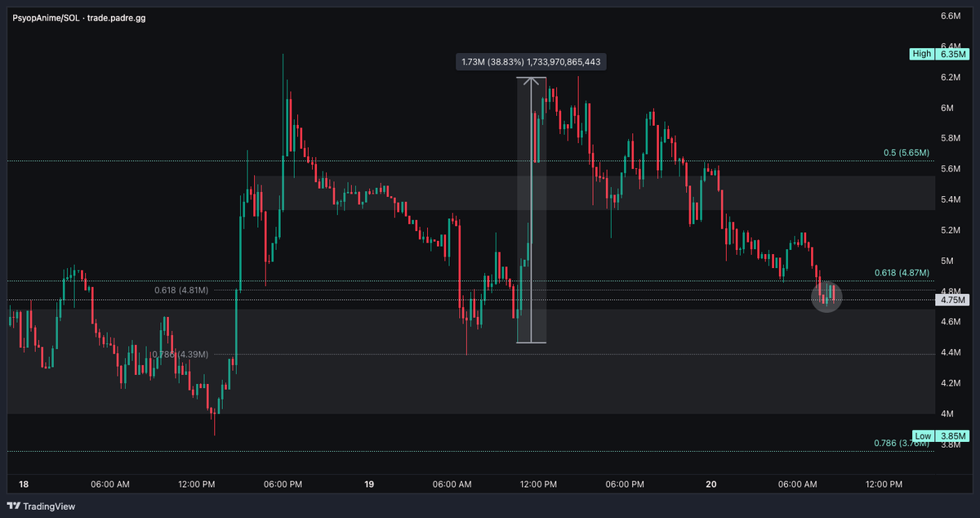Image resolution: width=980 pixels, height=518 pixels.
Task: Open the TradingView homepage link
Action: 45,507
